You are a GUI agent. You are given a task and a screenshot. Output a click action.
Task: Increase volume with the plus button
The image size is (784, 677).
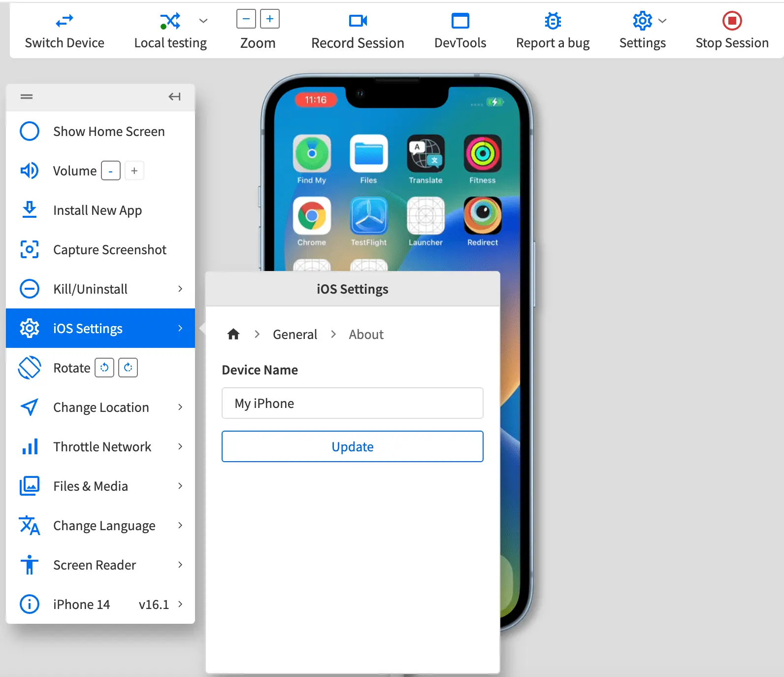[134, 171]
